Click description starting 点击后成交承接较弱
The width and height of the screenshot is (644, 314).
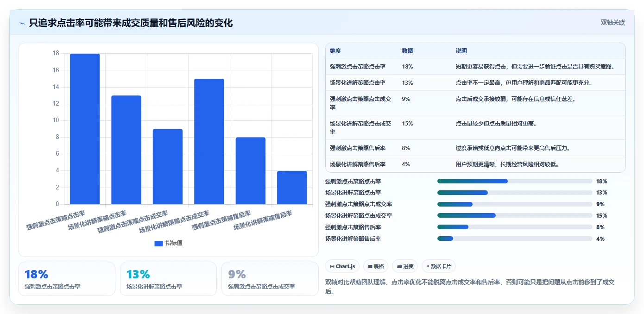point(516,99)
